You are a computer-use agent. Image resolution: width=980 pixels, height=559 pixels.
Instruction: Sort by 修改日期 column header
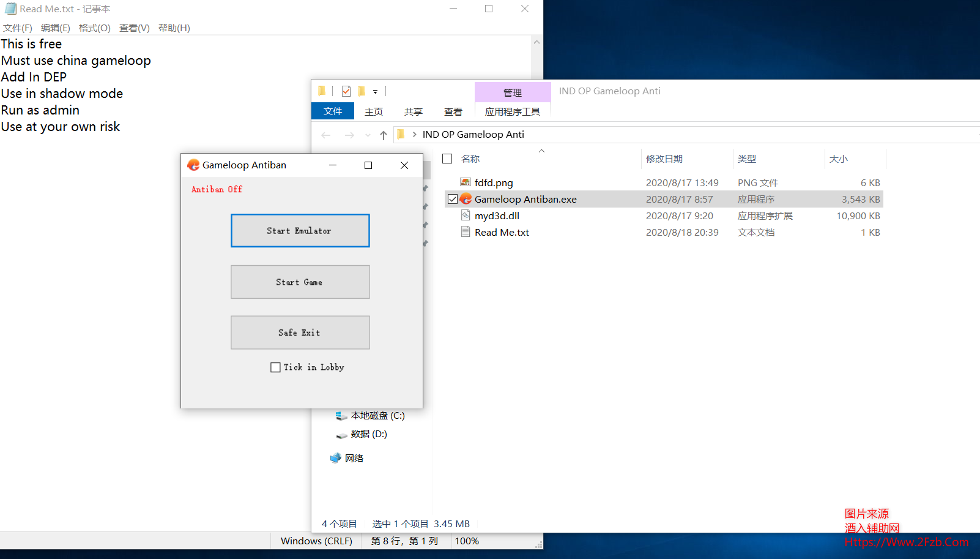[x=664, y=159]
